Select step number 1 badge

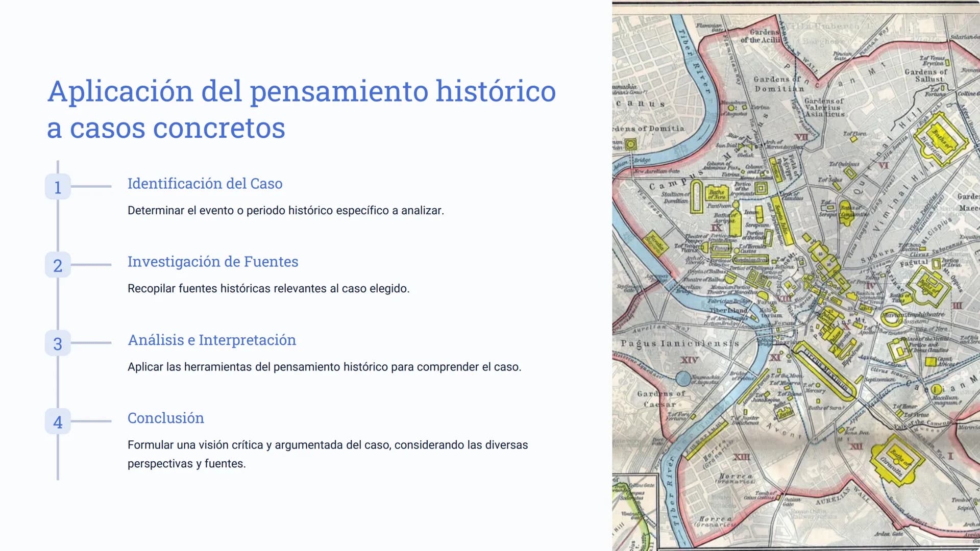[58, 187]
